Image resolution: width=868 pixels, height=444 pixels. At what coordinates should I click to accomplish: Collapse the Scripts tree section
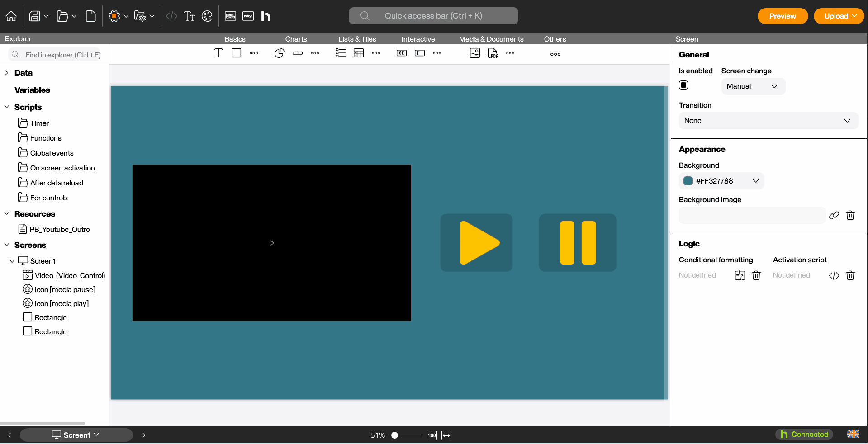(7, 107)
